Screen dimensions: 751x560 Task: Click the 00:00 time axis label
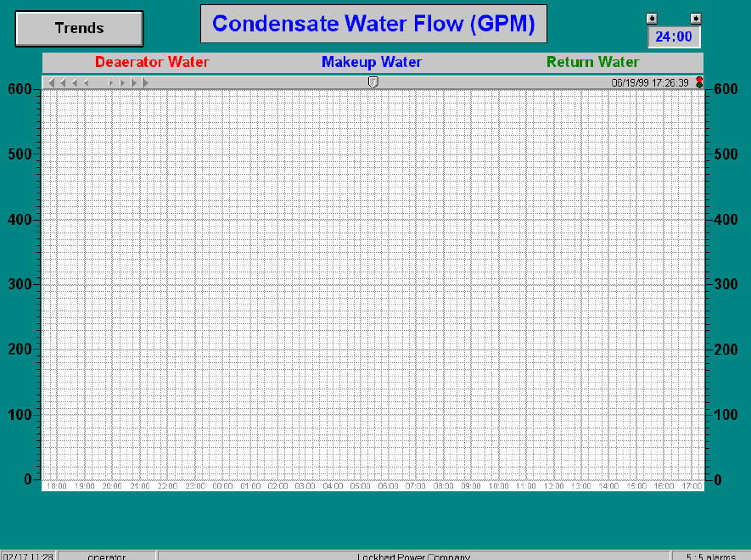(x=222, y=485)
